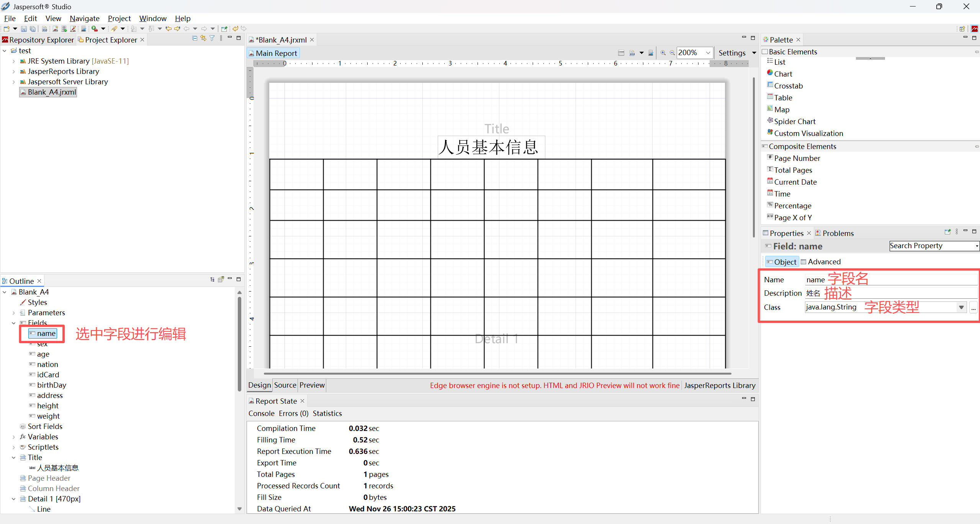Select the Chart palette element

783,74
